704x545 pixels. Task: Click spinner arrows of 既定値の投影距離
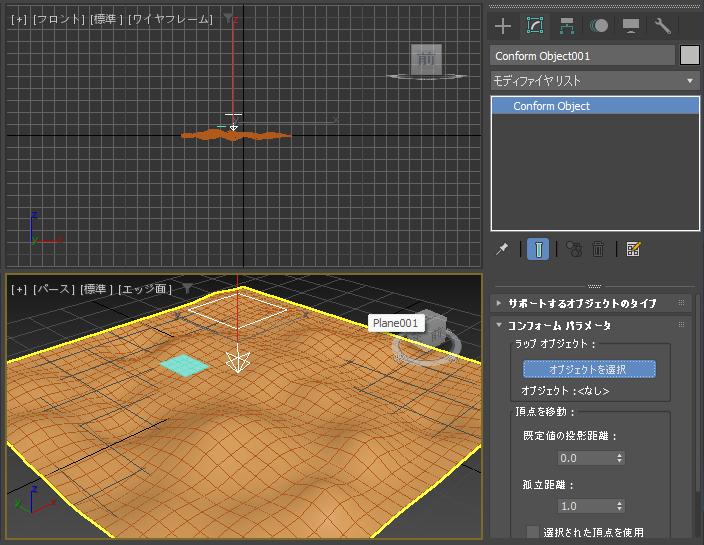[620, 458]
